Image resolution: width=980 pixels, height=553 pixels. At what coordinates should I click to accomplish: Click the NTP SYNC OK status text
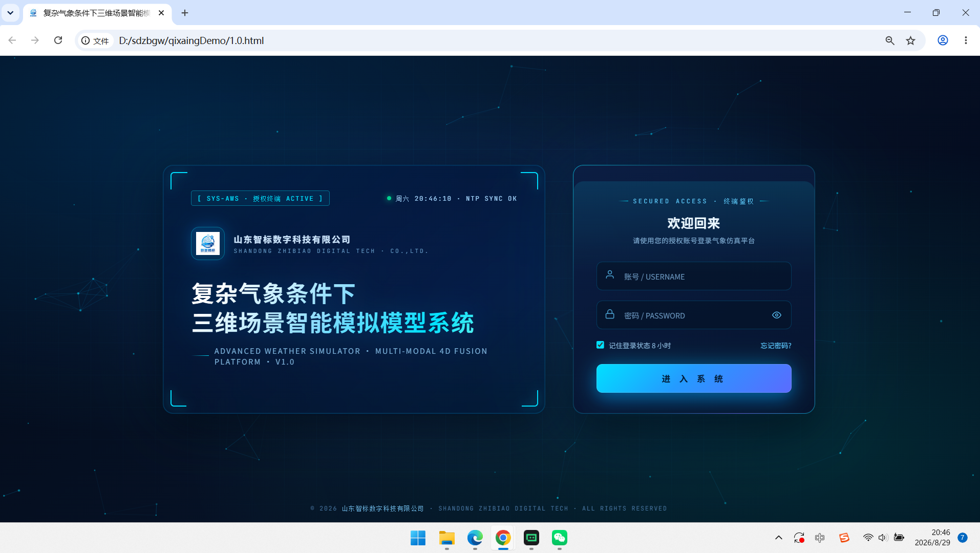click(x=491, y=199)
